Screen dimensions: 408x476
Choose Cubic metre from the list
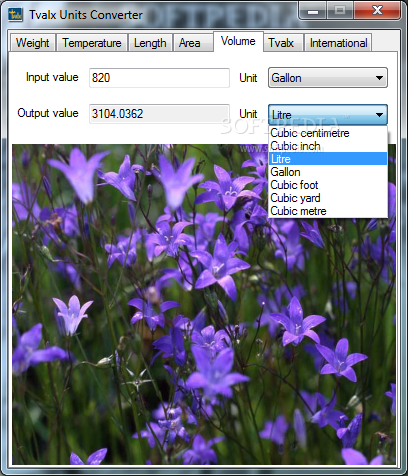[328, 211]
